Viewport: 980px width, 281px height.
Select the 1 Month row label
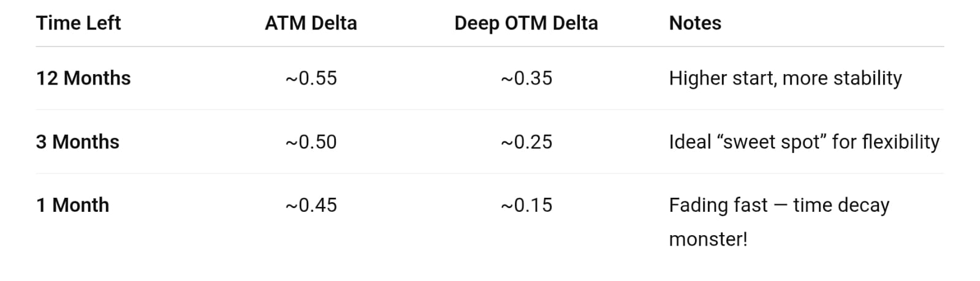tap(73, 205)
